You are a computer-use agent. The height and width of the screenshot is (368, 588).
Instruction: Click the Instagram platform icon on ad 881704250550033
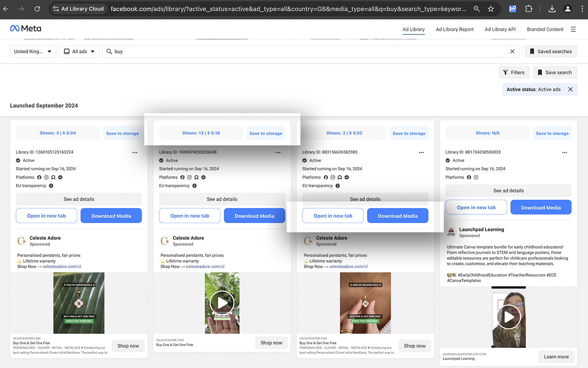click(x=476, y=177)
